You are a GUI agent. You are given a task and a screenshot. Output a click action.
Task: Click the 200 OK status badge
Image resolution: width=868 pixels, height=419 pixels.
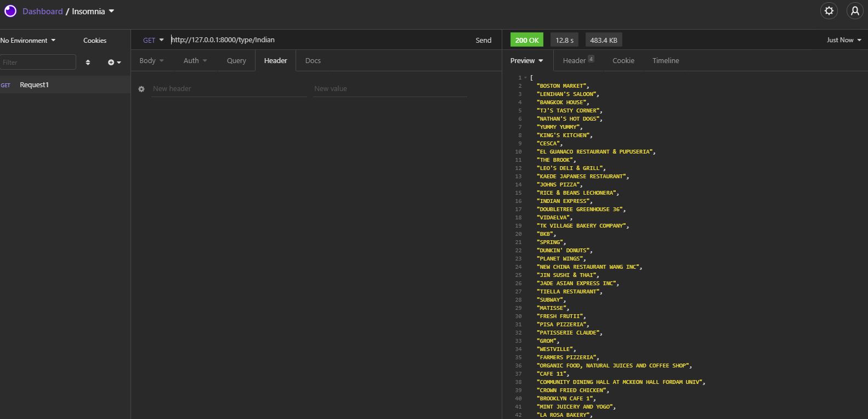click(x=527, y=40)
